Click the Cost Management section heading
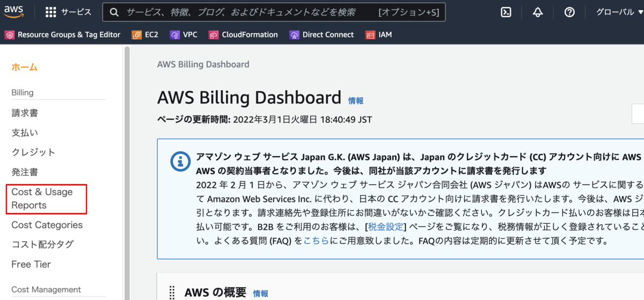This screenshot has width=644, height=300. (x=46, y=289)
